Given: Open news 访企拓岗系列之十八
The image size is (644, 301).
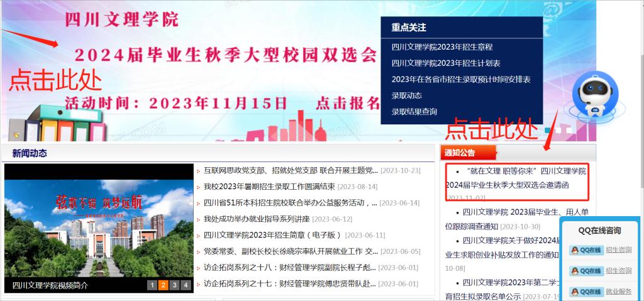Looking at the screenshot, I should click(x=290, y=268).
